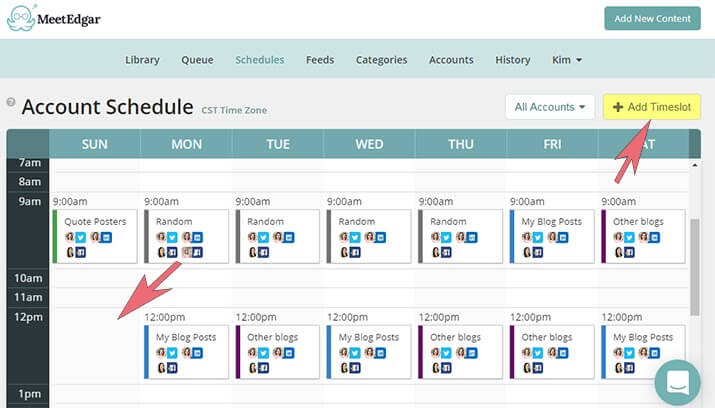The image size is (715, 408).
Task: Click Twitter icon in Sunday Quote Posters
Action: click(x=81, y=237)
